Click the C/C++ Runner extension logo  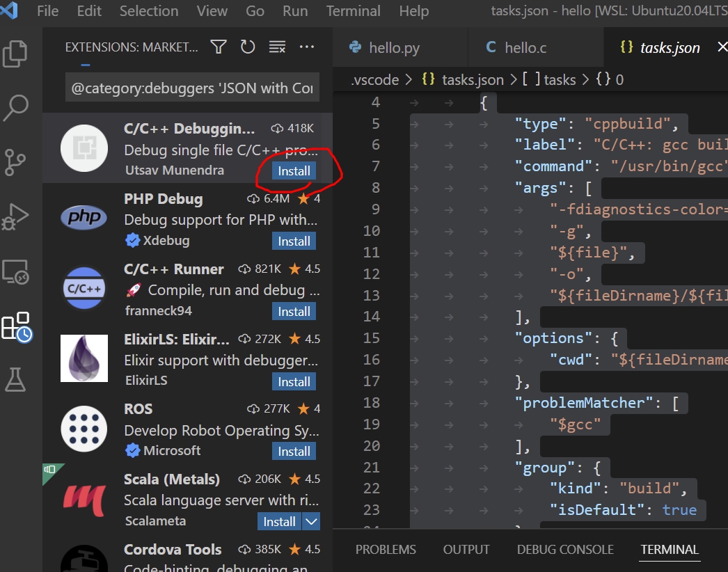(x=84, y=288)
